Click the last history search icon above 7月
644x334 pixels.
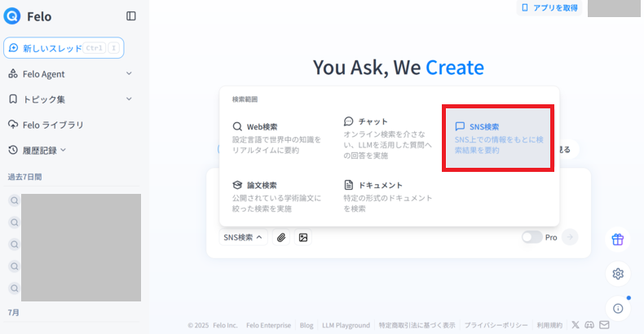(15, 288)
